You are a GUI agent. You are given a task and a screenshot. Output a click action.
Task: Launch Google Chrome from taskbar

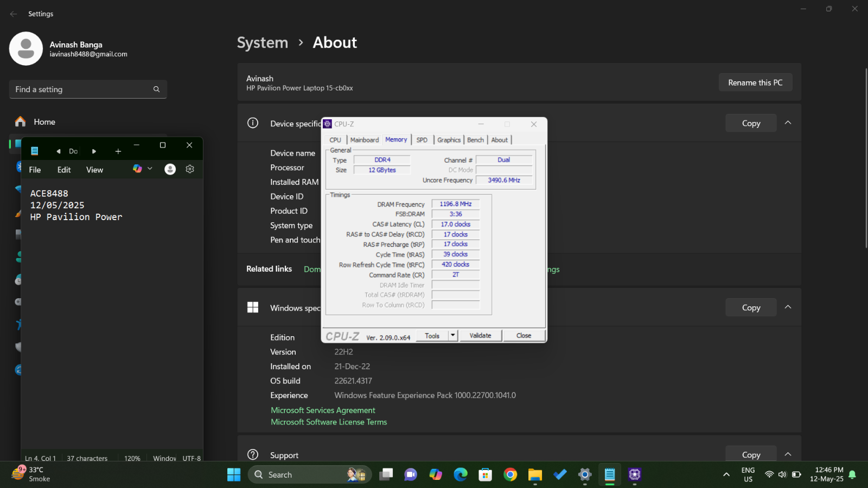click(x=510, y=475)
